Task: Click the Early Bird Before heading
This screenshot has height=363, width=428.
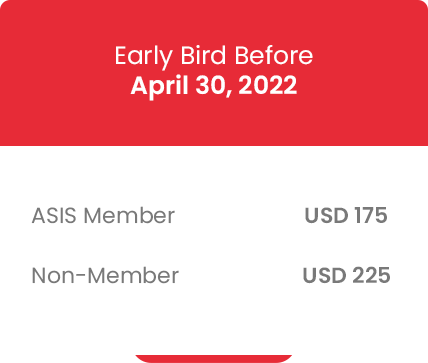Action: [214, 56]
